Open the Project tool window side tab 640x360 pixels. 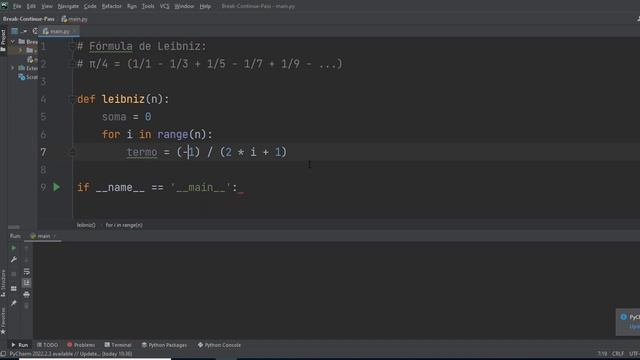point(3,40)
